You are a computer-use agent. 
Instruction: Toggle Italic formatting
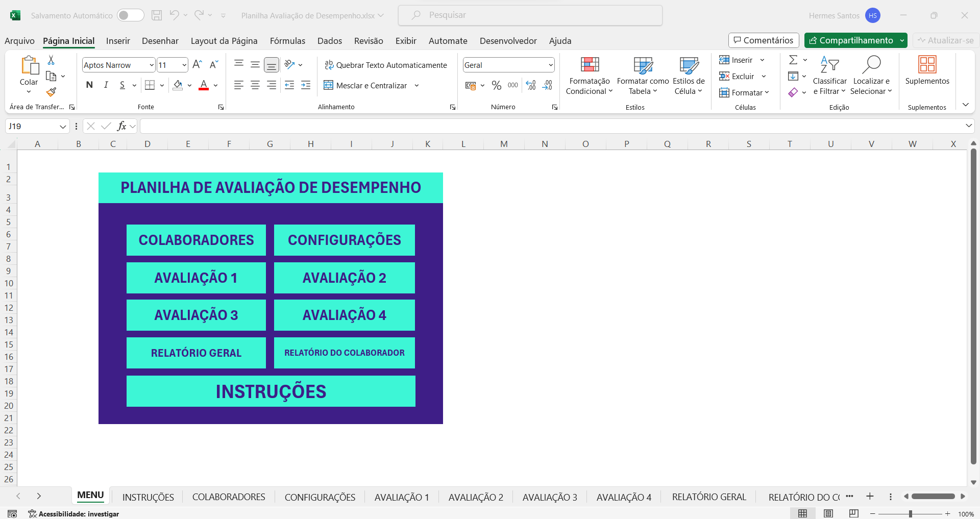[x=106, y=85]
